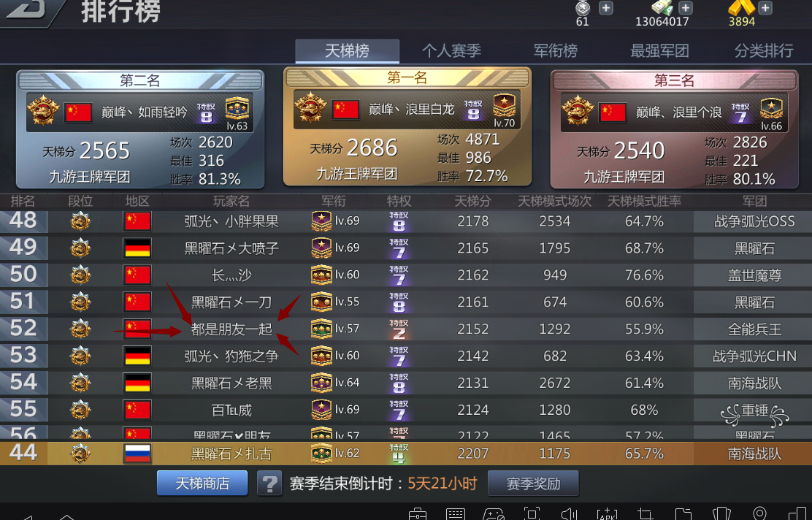Tap the 特权 2 badge on rank 52 row

coord(399,329)
